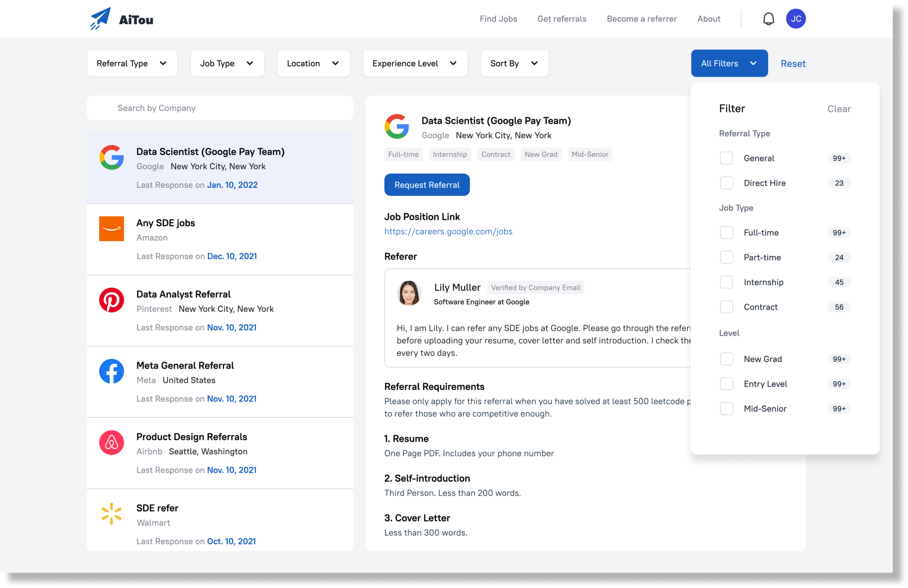This screenshot has height=588, width=908.
Task: Check the Direct Hire filter checkbox
Action: (726, 183)
